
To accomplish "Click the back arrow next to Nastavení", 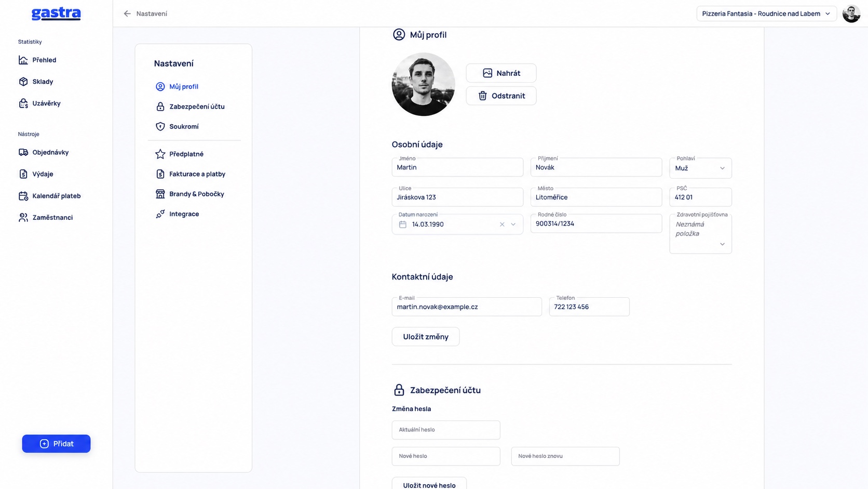I will click(127, 14).
